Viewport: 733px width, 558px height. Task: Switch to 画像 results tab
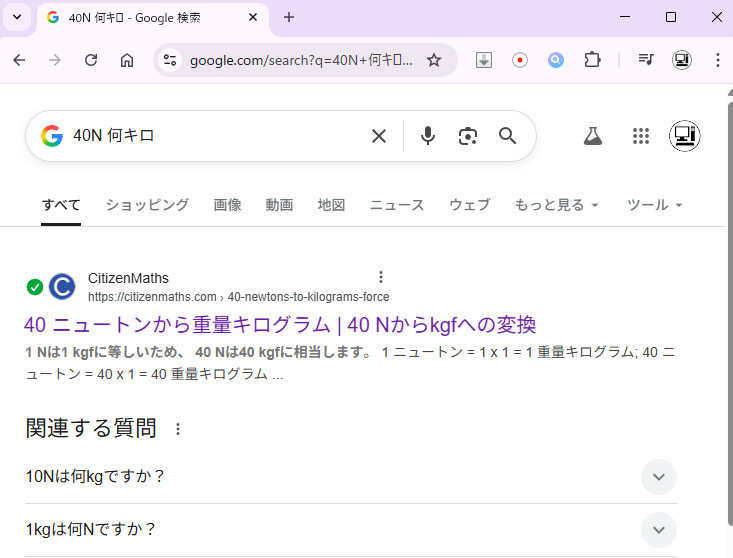tap(227, 205)
